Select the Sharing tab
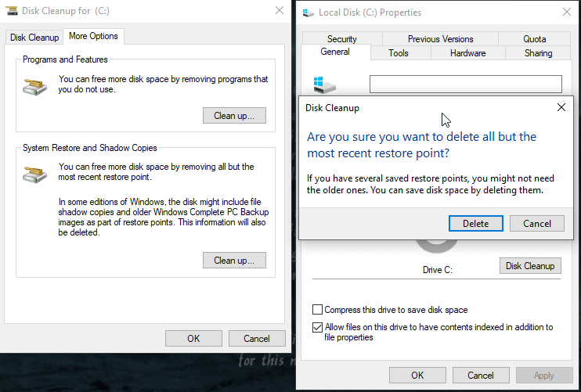The image size is (581, 392). tap(538, 53)
